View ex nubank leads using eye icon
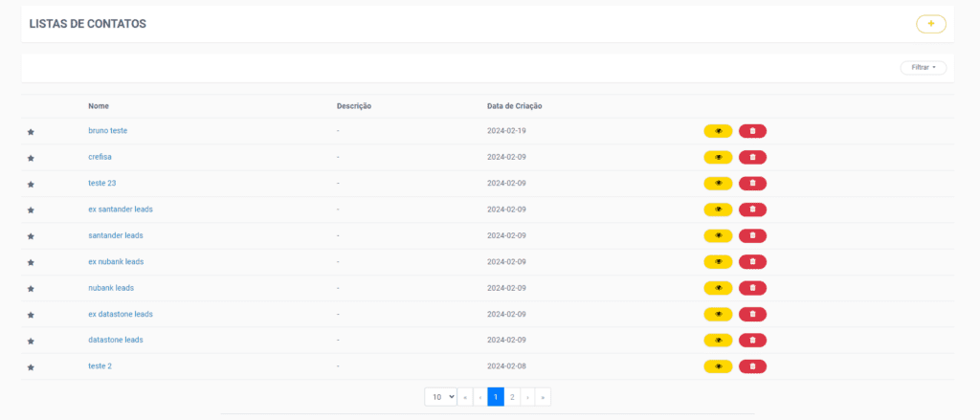Viewport: 980px width, 420px height. (x=718, y=262)
